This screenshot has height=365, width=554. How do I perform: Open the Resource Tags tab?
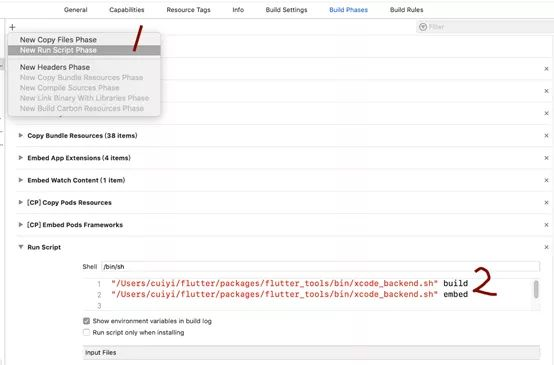tap(188, 10)
